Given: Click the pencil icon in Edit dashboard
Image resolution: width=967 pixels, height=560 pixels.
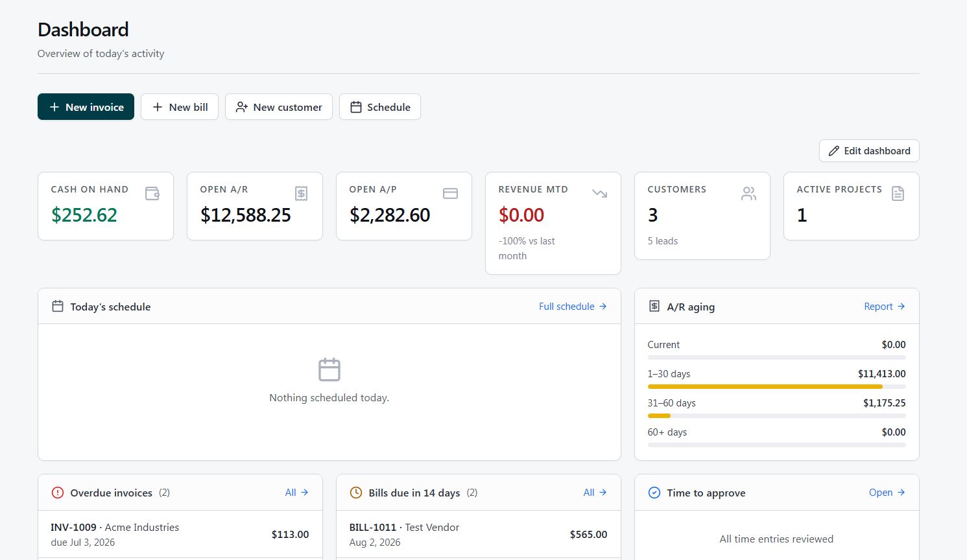Looking at the screenshot, I should [x=834, y=151].
